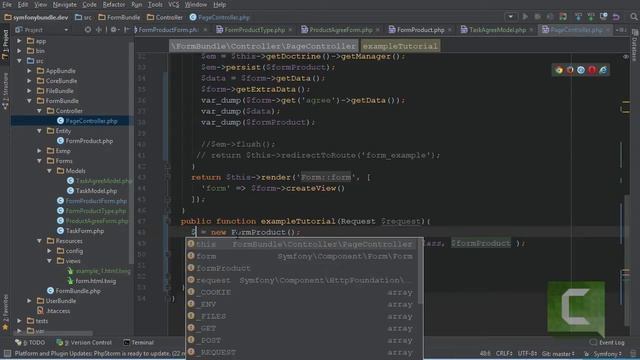The image size is (640, 360).
Task: Open in Internet Explorer browser icon
Action: [x=603, y=70]
